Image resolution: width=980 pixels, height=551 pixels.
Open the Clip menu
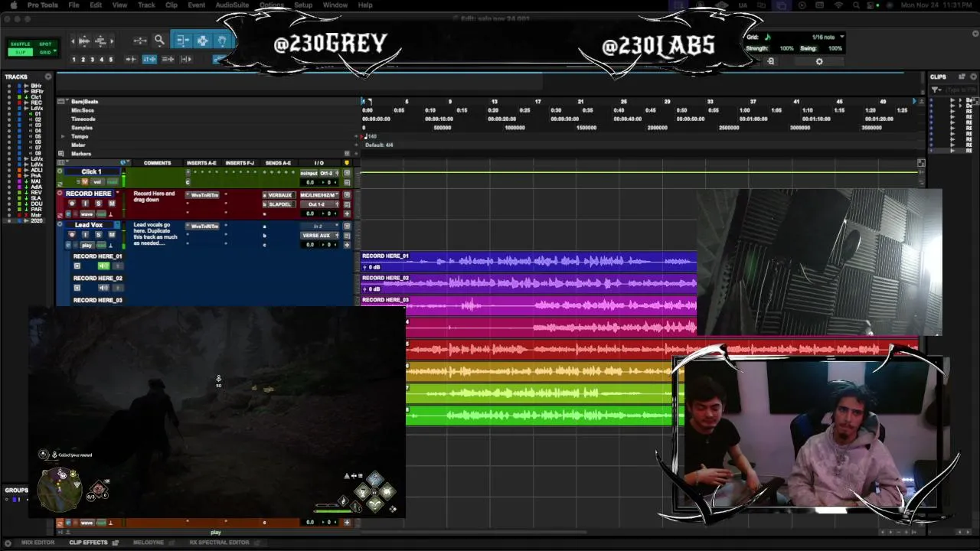(x=171, y=5)
